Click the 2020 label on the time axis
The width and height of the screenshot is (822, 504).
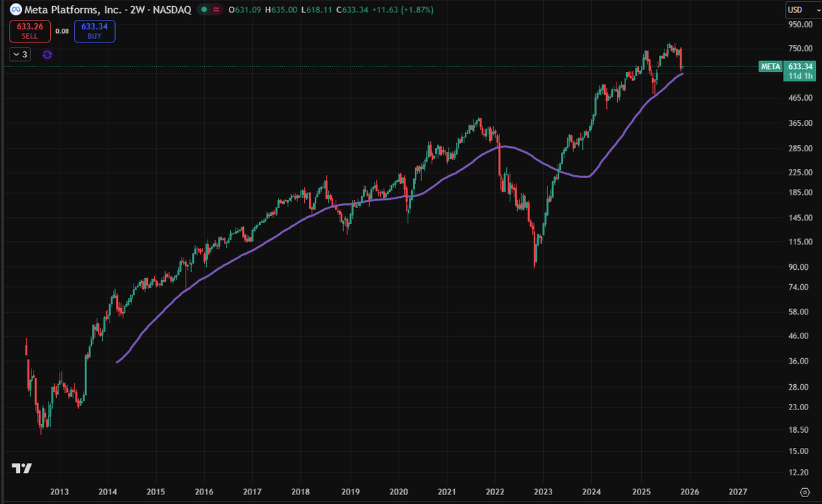click(399, 492)
